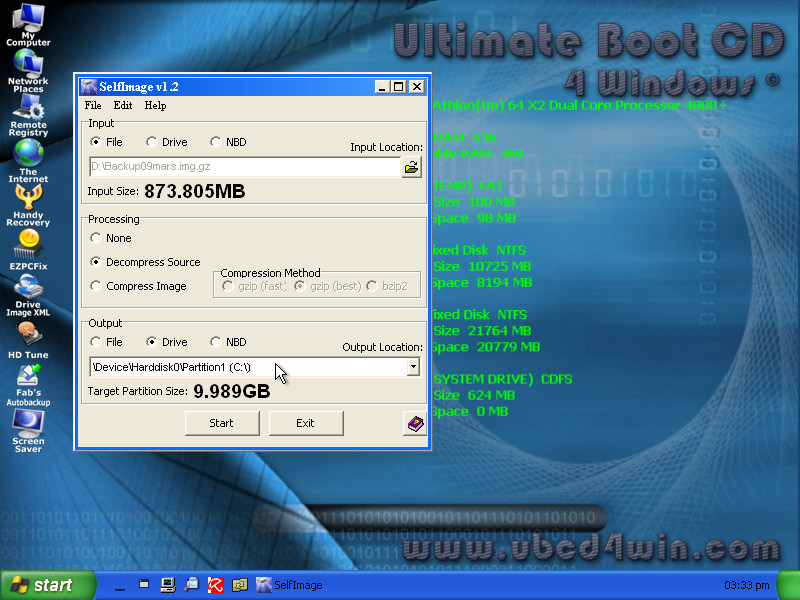Click the 03:33 pm taskbar clock

tap(747, 585)
